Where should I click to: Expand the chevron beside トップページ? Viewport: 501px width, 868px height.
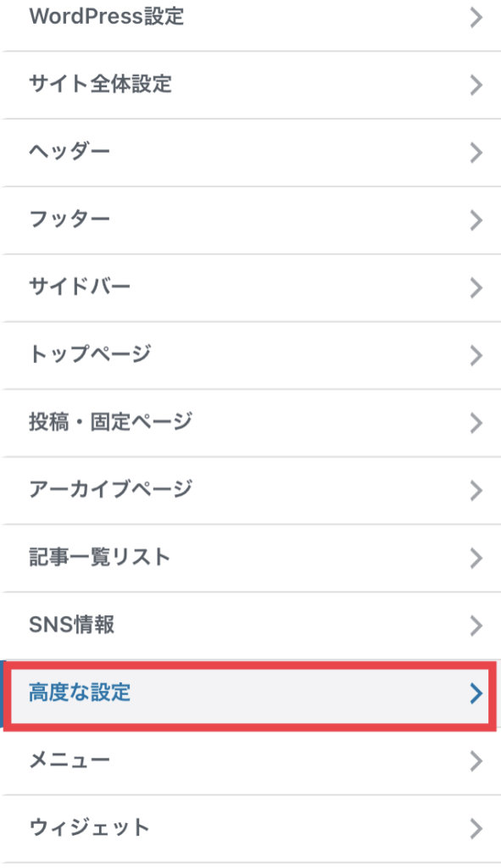[x=476, y=355]
